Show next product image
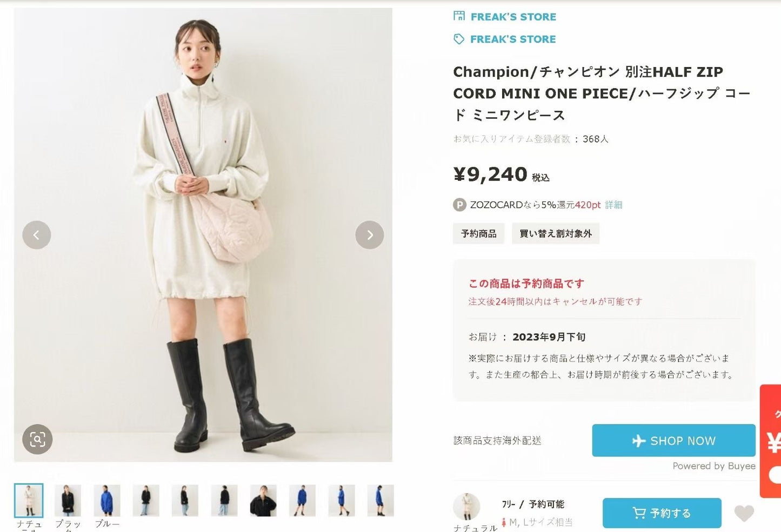The height and width of the screenshot is (532, 781). (370, 235)
